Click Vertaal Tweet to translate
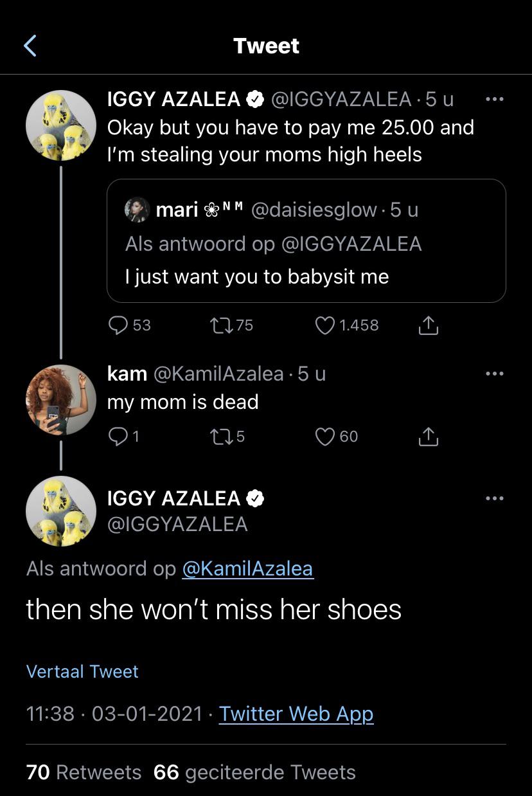 [x=82, y=671]
